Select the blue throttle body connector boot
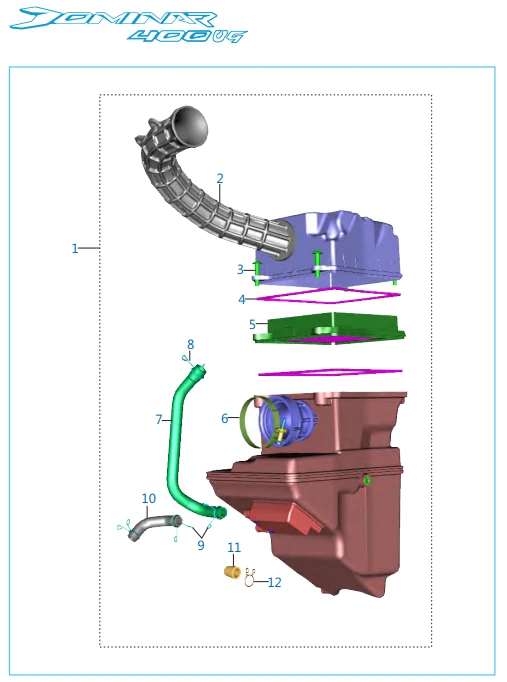507x682 pixels. (289, 421)
